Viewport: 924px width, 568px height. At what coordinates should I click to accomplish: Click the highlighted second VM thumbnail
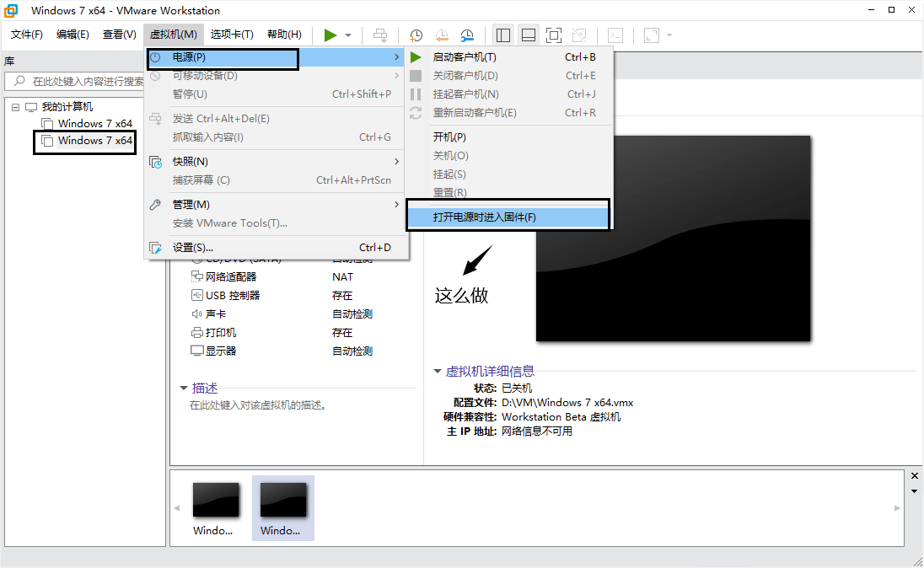point(283,508)
